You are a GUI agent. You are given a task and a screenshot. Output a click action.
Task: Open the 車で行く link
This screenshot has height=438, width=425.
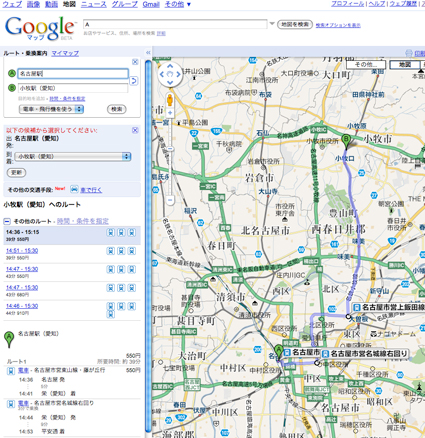point(91,190)
